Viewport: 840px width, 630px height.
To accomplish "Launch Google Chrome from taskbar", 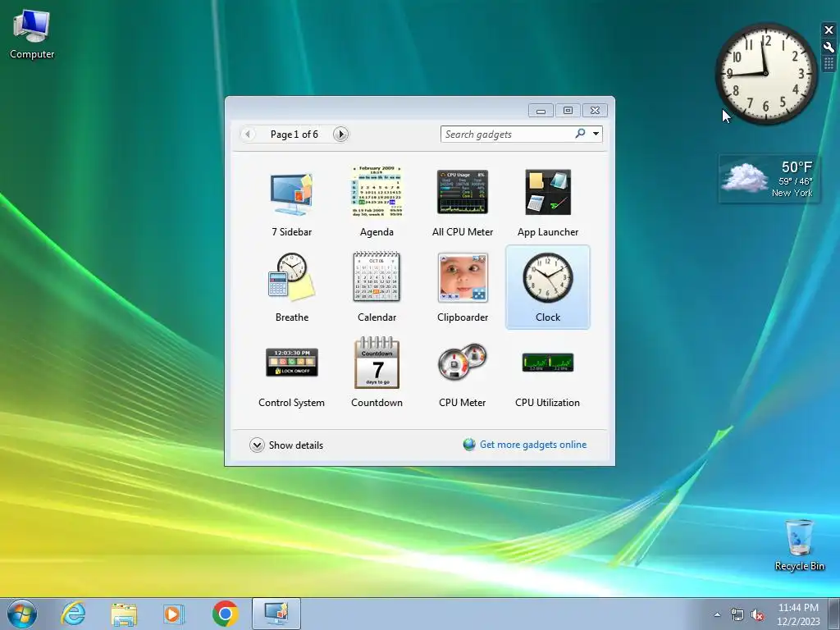I will (x=225, y=614).
